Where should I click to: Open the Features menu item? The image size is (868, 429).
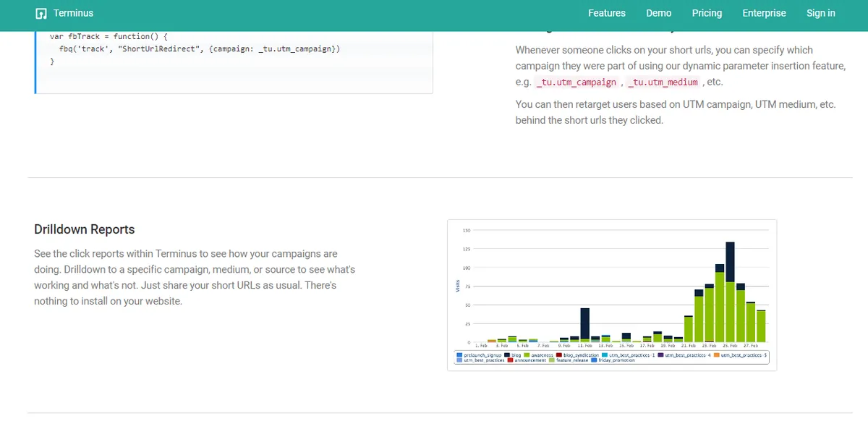(x=606, y=13)
